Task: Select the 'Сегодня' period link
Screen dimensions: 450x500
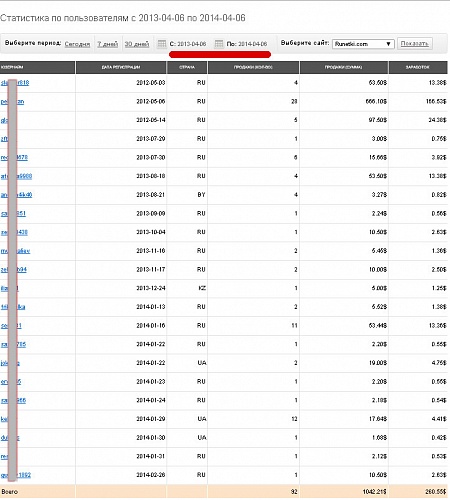Action: point(77,44)
